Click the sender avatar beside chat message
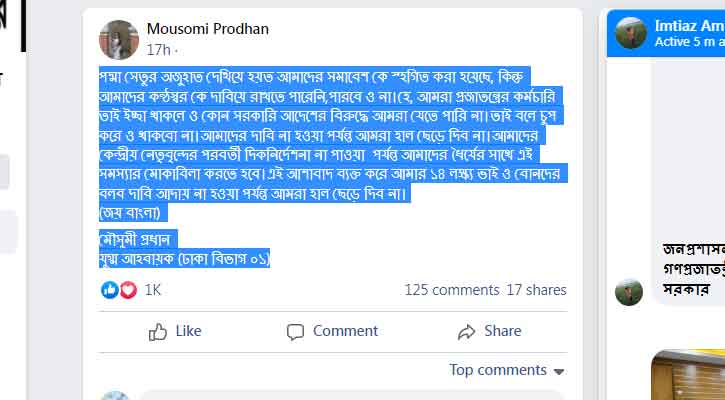 pos(629,292)
